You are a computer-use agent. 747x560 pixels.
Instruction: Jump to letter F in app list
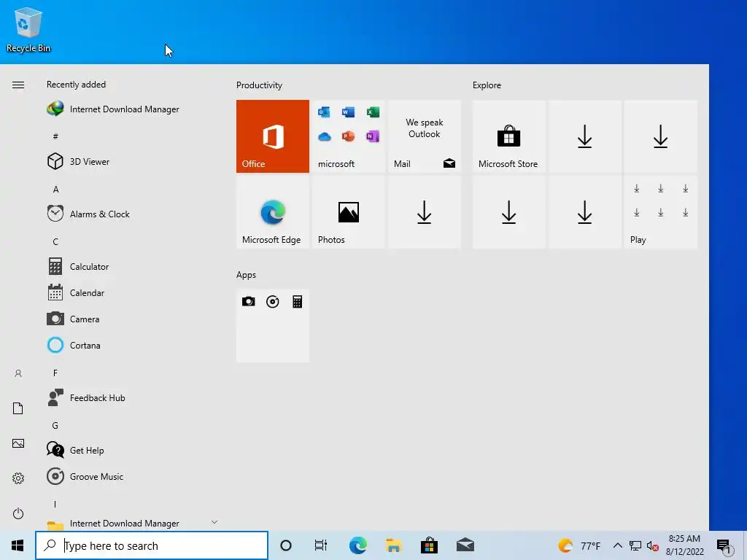tap(55, 373)
